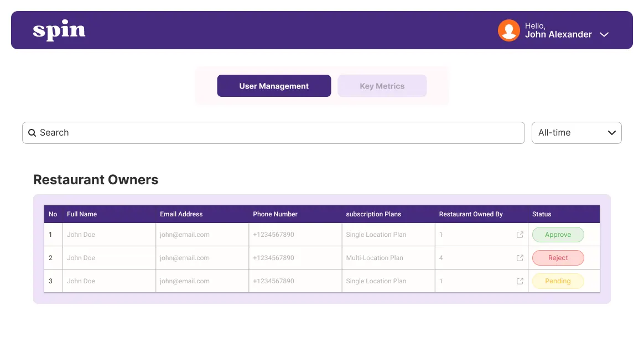
Task: Click the Hello, John Alexander greeting
Action: click(558, 30)
